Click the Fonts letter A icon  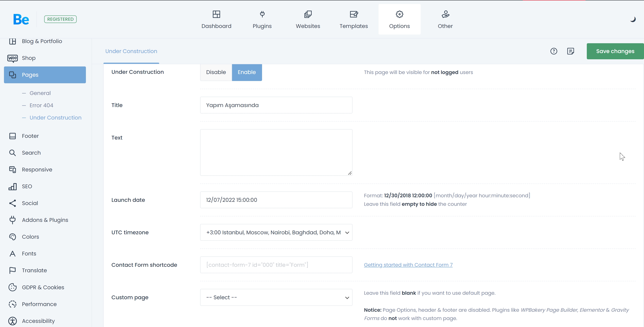pos(12,254)
